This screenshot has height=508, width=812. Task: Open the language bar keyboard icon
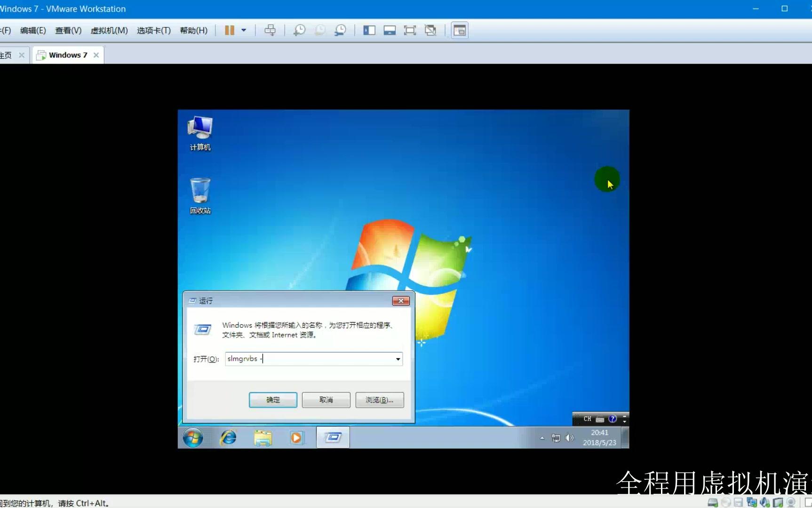tap(600, 419)
